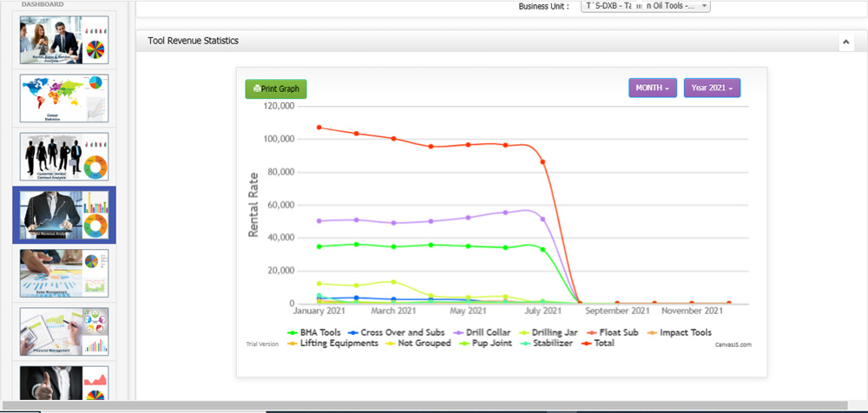This screenshot has height=413, width=868.
Task: Open the Global Statistics dashboard thumbnail
Action: click(x=63, y=97)
